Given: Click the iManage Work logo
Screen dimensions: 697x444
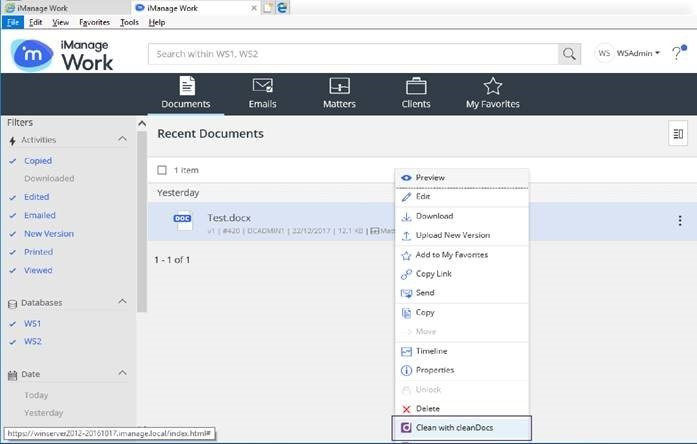Looking at the screenshot, I should tap(62, 54).
